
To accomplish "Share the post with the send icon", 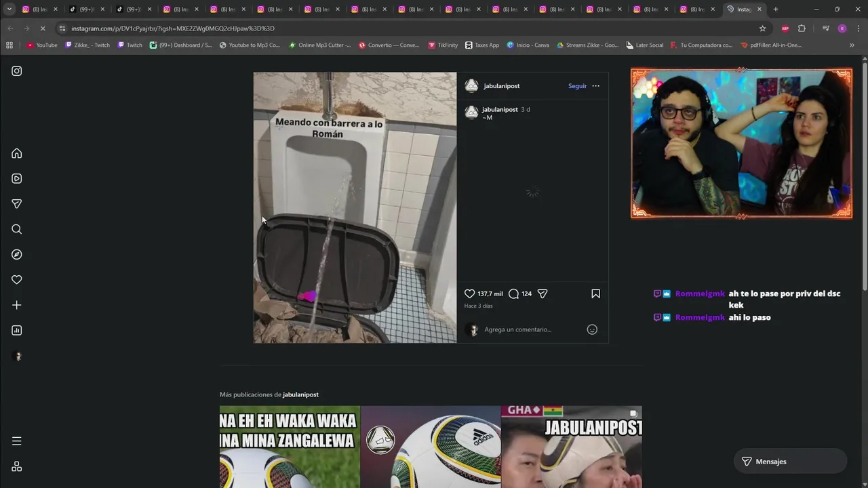I will pos(542,293).
